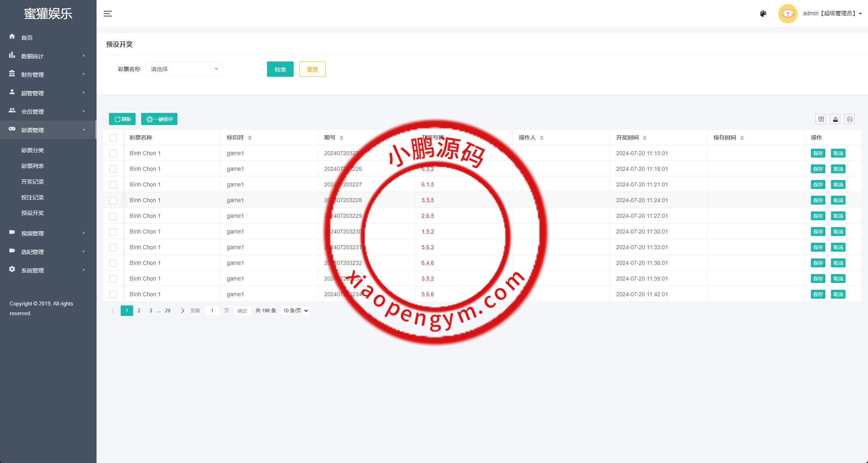Screen dimensions: 868x463
Task: Check the row drawn at 11:42:01
Action: tap(113, 295)
